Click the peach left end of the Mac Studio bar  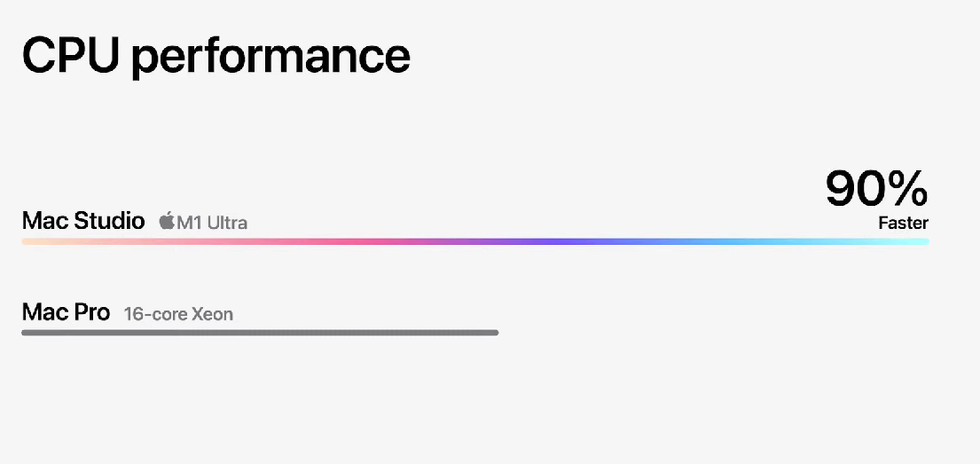click(x=37, y=241)
